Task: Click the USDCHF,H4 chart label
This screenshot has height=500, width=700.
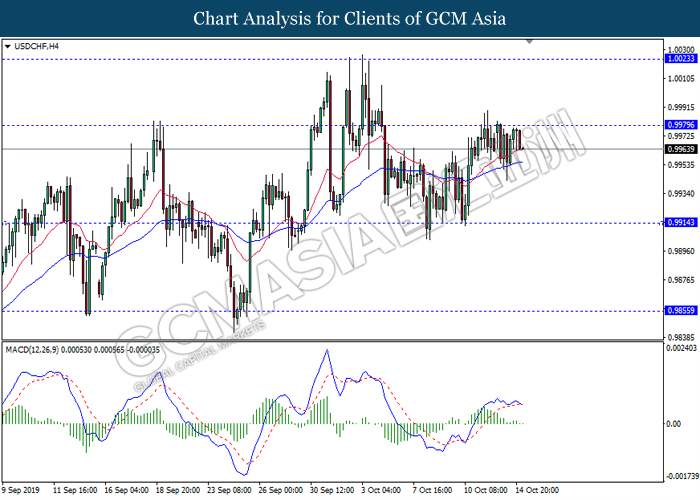Action: click(36, 46)
